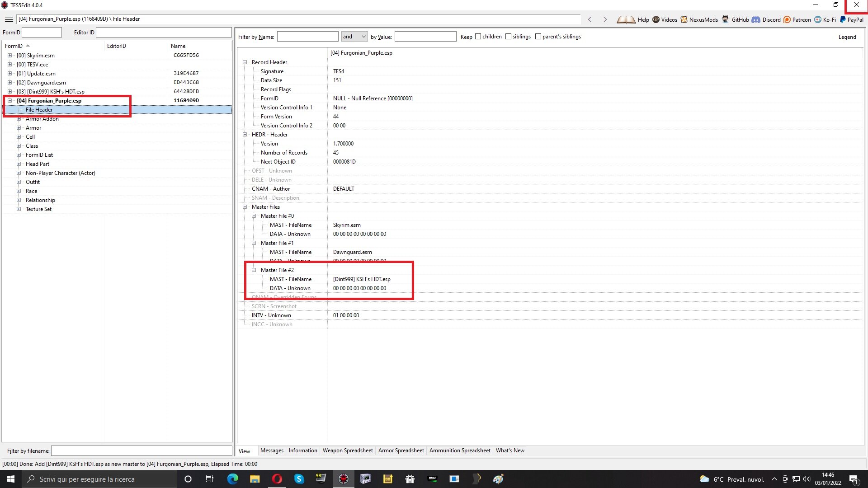Viewport: 868px width, 488px height.
Task: Open the Weapon Spreadsheet tab
Action: tap(348, 450)
